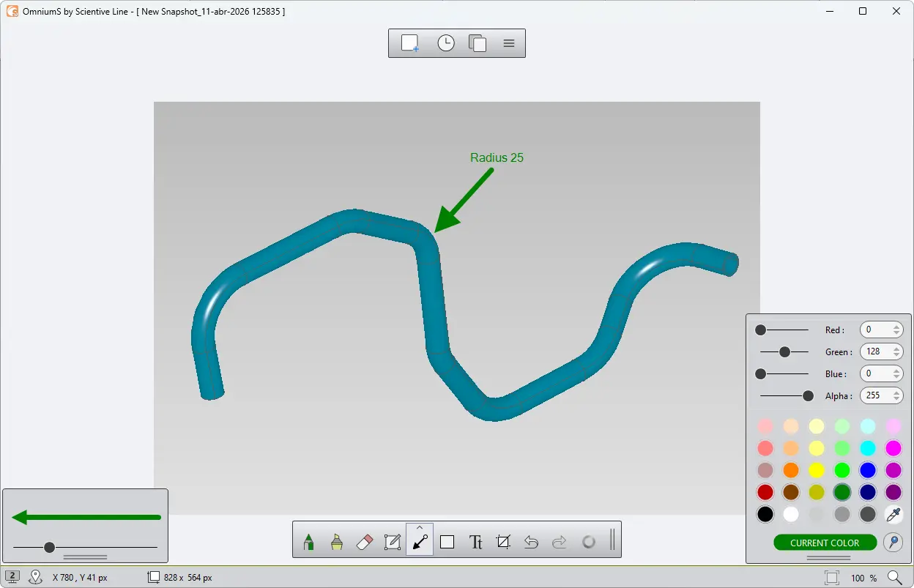Activate the arrow drawing tool
This screenshot has width=914, height=588.
(x=420, y=542)
